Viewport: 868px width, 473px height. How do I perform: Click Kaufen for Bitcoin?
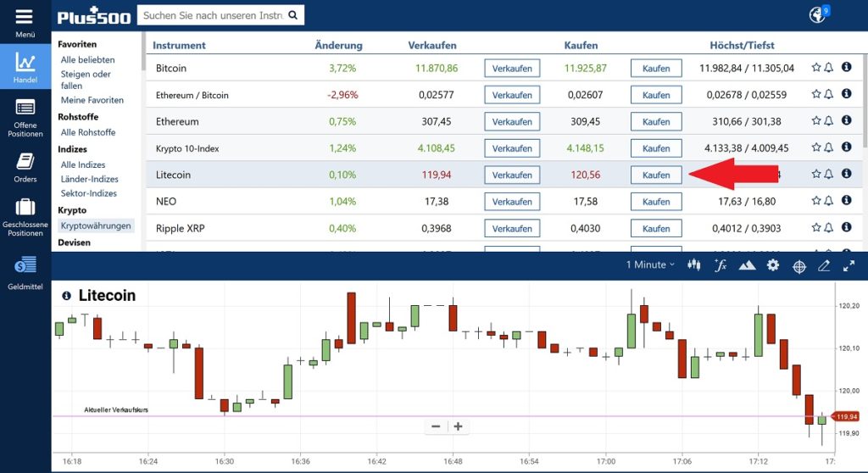pyautogui.click(x=656, y=68)
